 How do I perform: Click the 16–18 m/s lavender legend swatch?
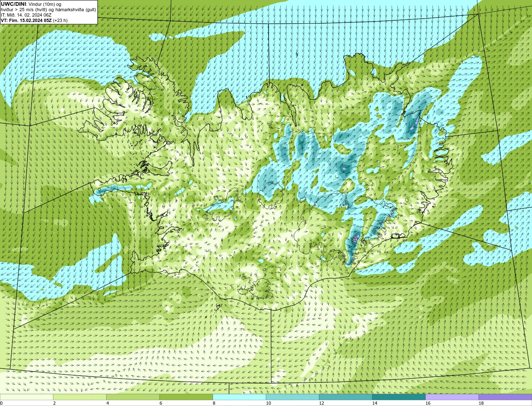[x=452, y=397]
